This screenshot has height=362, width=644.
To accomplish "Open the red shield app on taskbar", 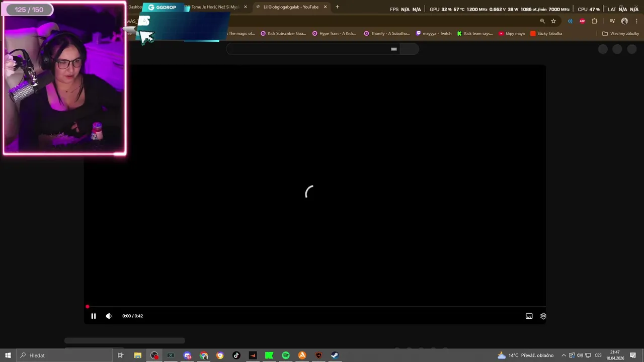I will click(x=318, y=355).
